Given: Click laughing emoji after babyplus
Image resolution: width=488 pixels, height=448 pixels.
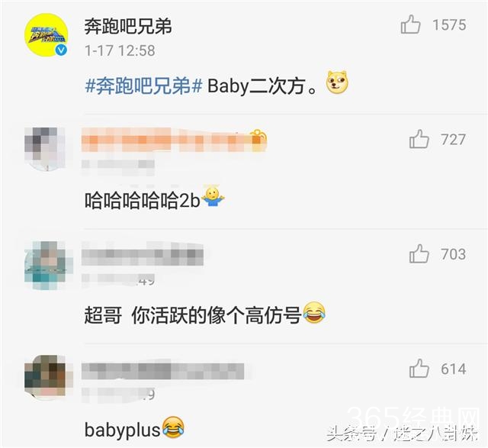Looking at the screenshot, I should 173,427.
